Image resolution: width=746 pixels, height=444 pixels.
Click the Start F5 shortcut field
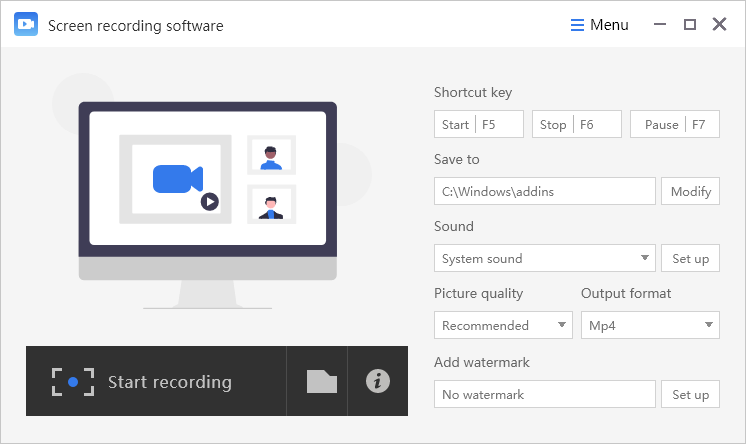[479, 124]
